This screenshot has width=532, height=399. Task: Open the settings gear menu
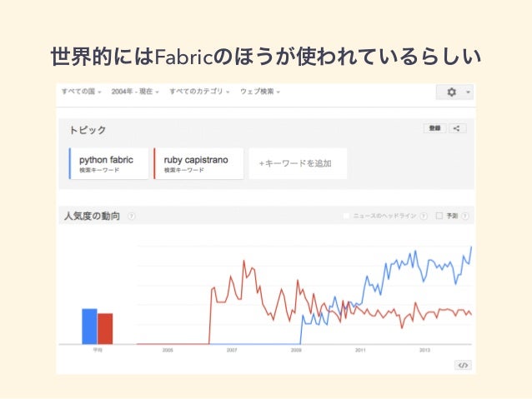[x=451, y=92]
